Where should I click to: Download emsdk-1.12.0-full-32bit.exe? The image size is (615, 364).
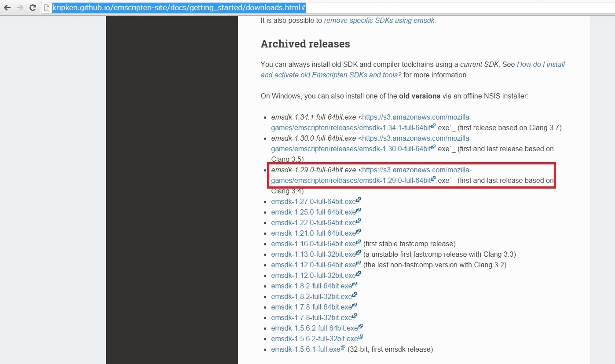tap(313, 275)
